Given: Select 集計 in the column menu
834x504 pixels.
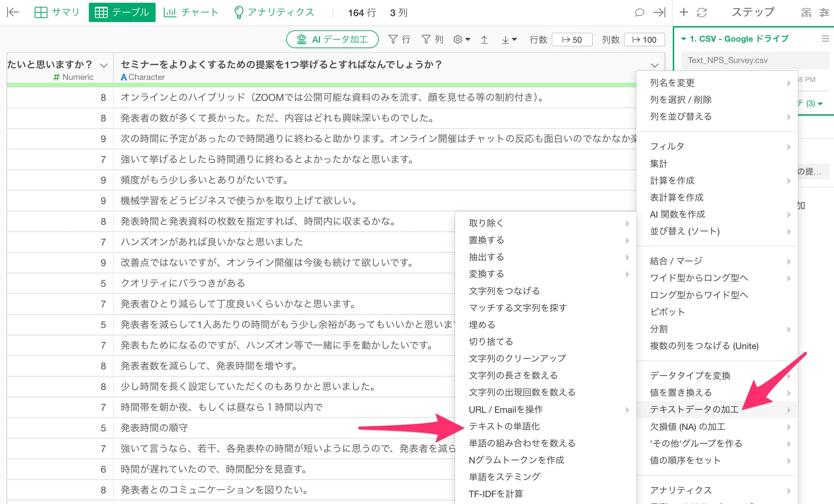Looking at the screenshot, I should 717,164.
